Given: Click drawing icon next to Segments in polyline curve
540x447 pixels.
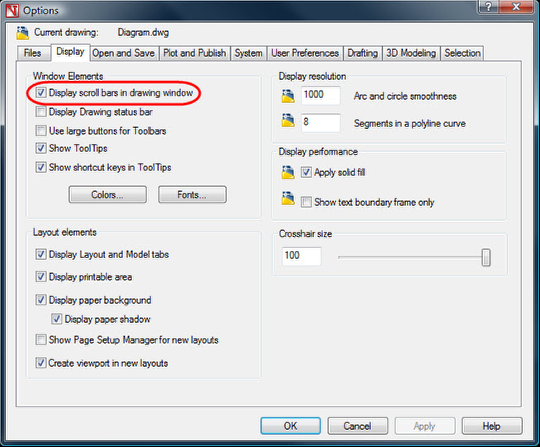Looking at the screenshot, I should (288, 121).
